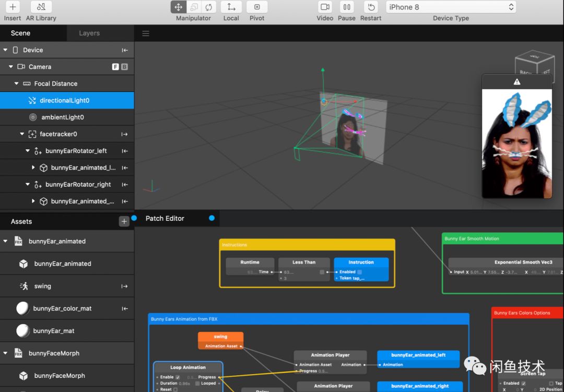The height and width of the screenshot is (392, 564).
Task: Select ambientLight0 in Scene
Action: (67, 117)
